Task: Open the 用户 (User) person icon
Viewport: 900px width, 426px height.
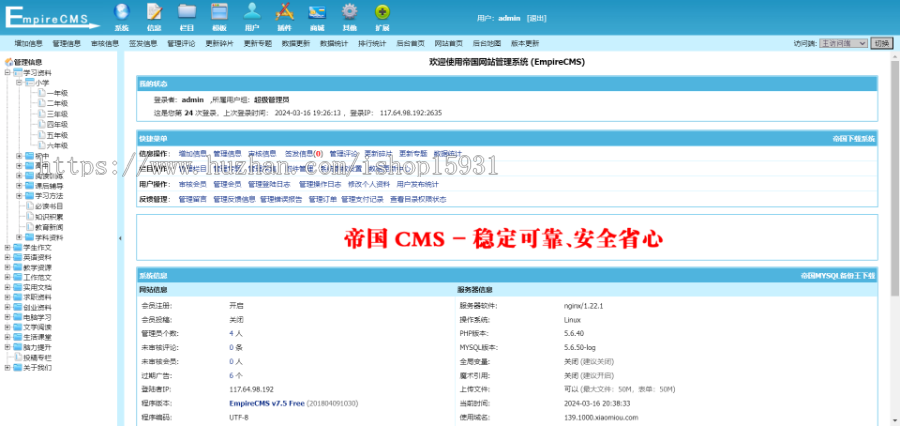Action: tap(252, 12)
